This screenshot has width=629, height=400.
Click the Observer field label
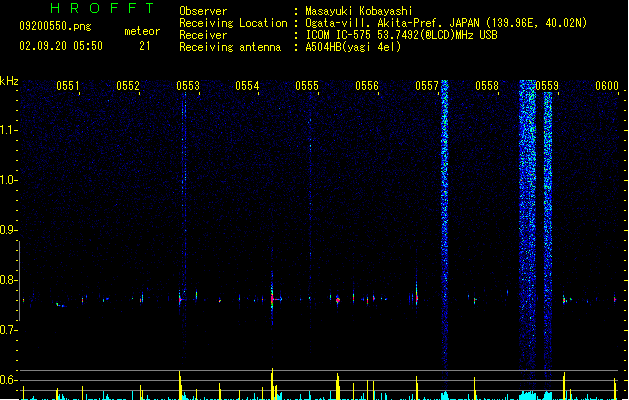coord(203,11)
